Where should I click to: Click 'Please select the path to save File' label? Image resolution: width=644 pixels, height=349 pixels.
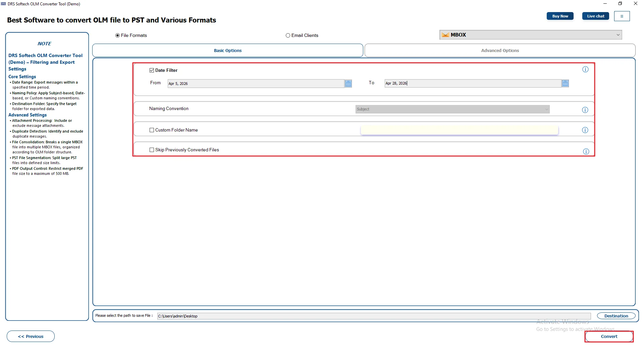[124, 315]
